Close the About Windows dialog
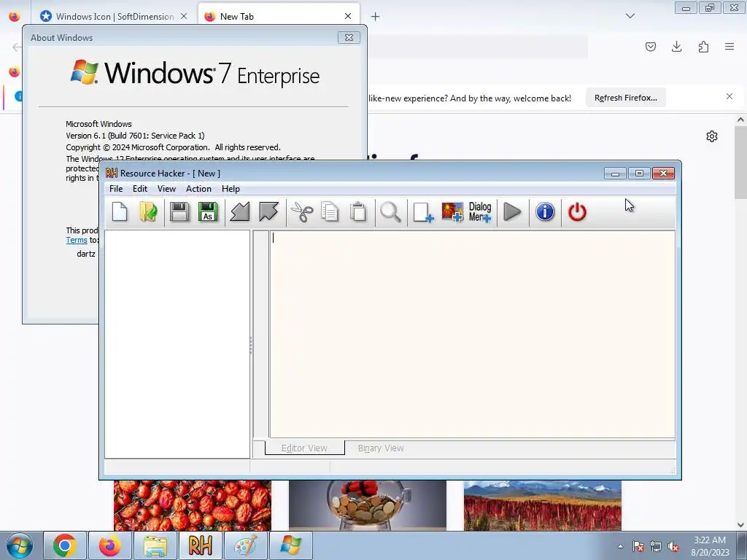 (x=349, y=38)
